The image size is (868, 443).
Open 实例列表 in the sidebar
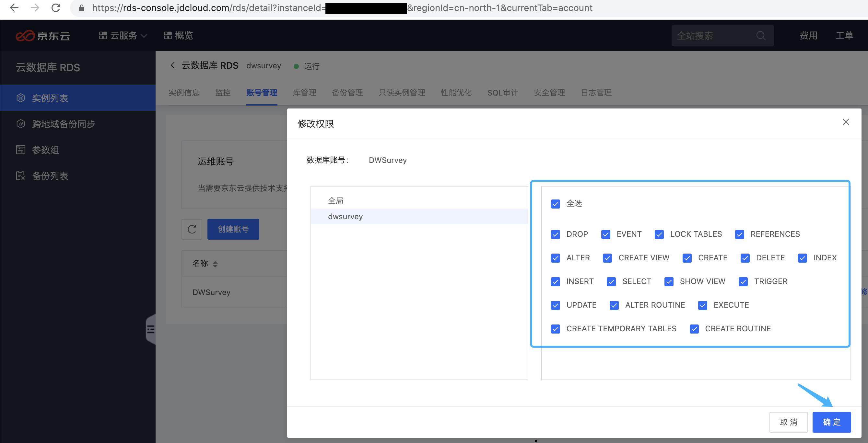77,98
